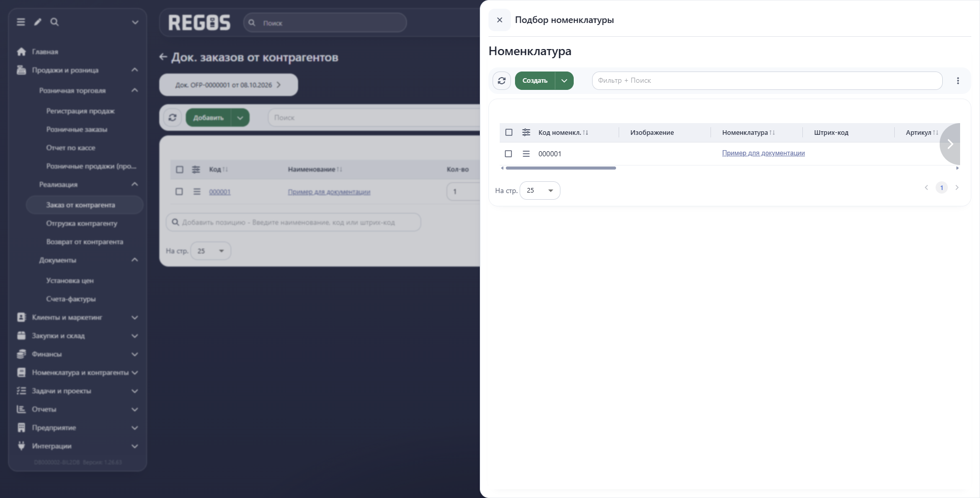Open the Добавить dropdown arrow
The height and width of the screenshot is (498, 980).
click(x=240, y=117)
